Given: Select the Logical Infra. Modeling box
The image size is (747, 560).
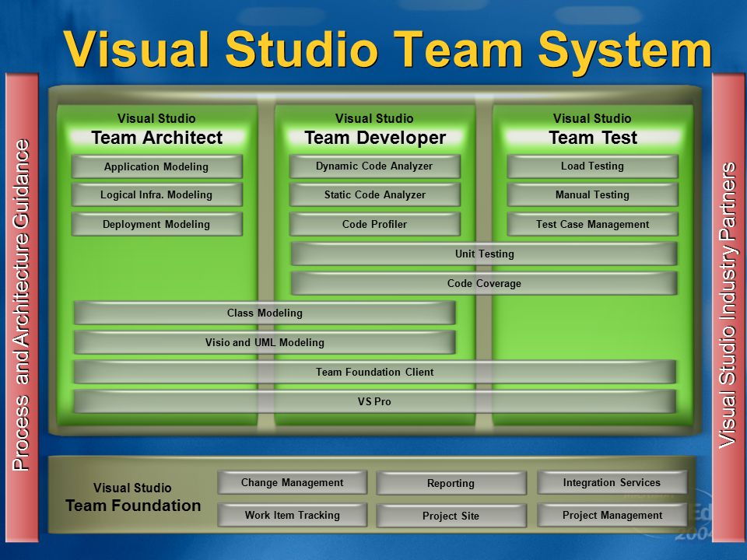Looking at the screenshot, I should coord(156,194).
